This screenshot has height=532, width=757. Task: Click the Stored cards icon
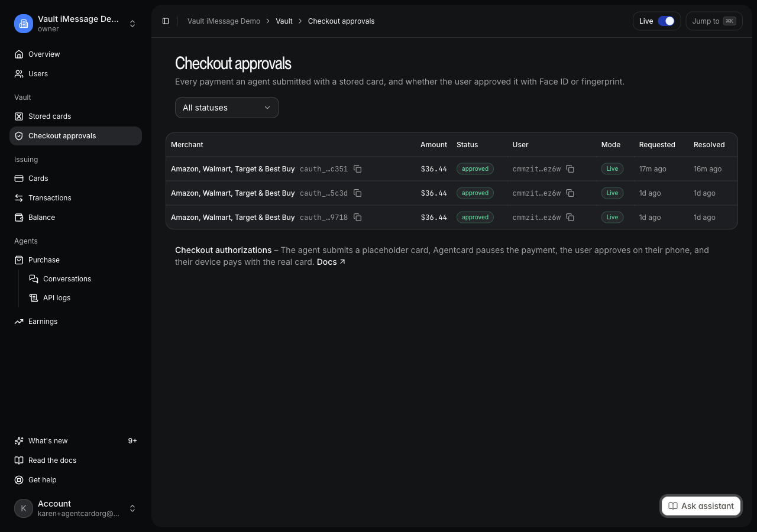click(x=19, y=116)
